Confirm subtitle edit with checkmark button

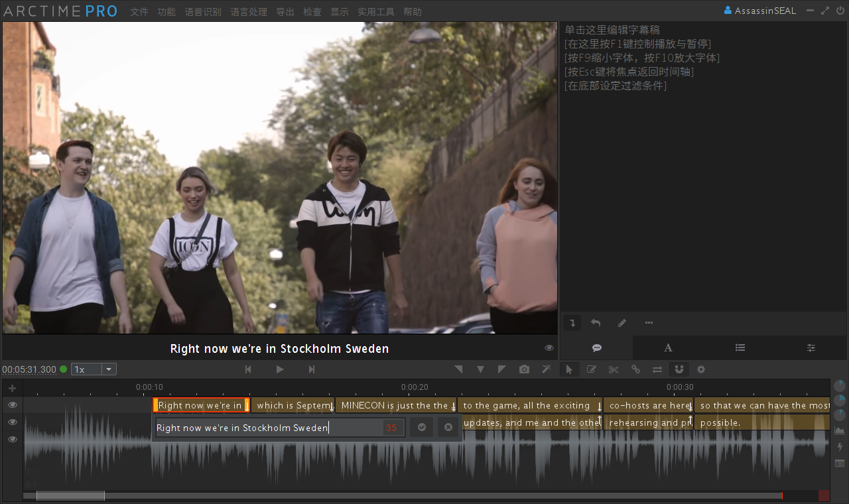click(421, 428)
